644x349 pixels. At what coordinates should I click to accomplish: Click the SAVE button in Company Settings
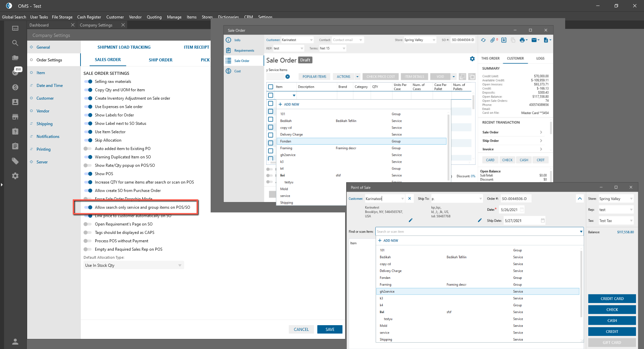(330, 330)
